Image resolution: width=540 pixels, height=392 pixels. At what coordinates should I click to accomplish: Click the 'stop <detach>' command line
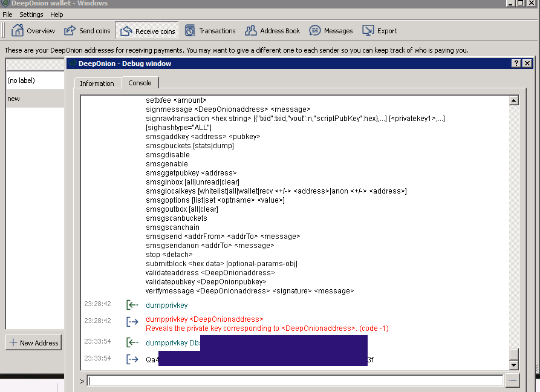[169, 255]
